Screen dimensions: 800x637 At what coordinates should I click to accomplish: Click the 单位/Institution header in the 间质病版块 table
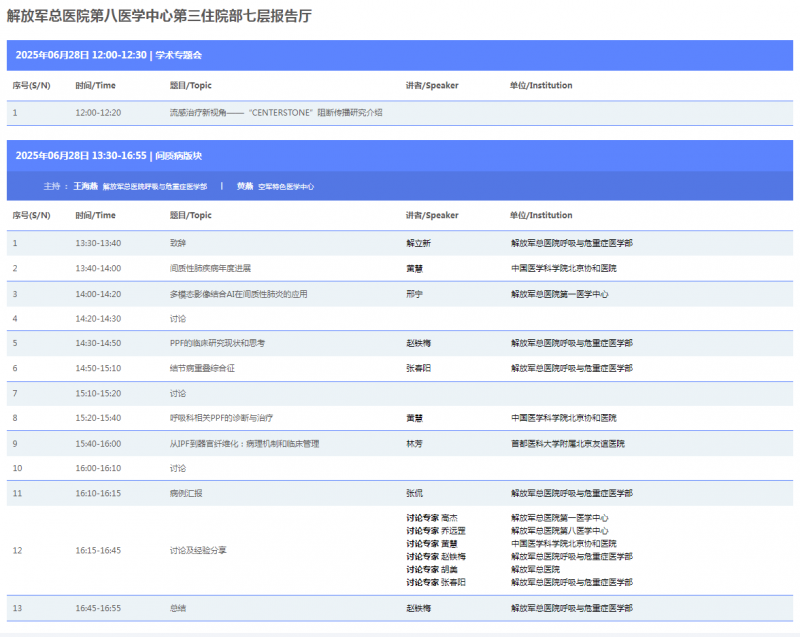click(x=541, y=215)
